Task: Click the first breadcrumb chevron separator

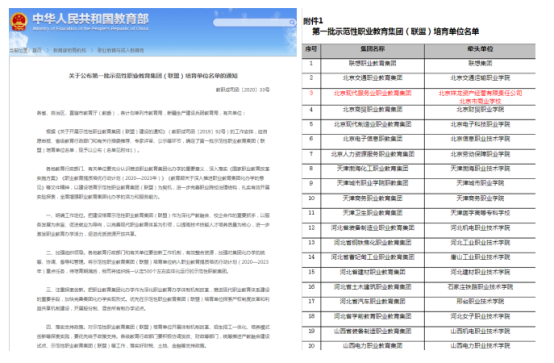Action: tap(47, 50)
